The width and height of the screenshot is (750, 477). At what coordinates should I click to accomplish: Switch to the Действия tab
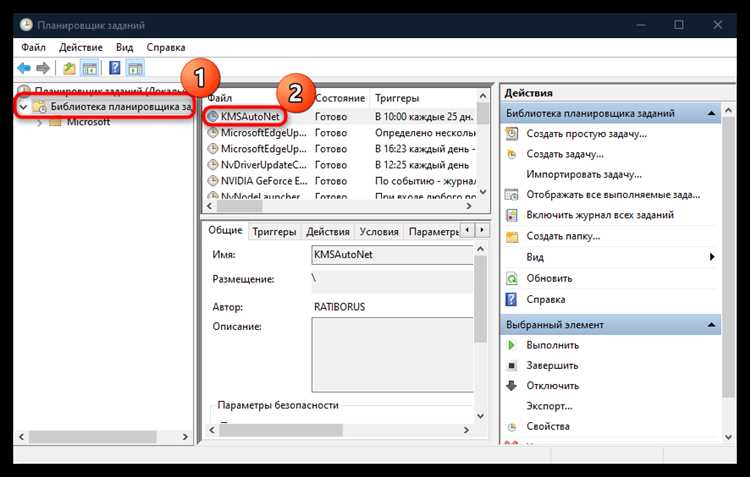[328, 232]
